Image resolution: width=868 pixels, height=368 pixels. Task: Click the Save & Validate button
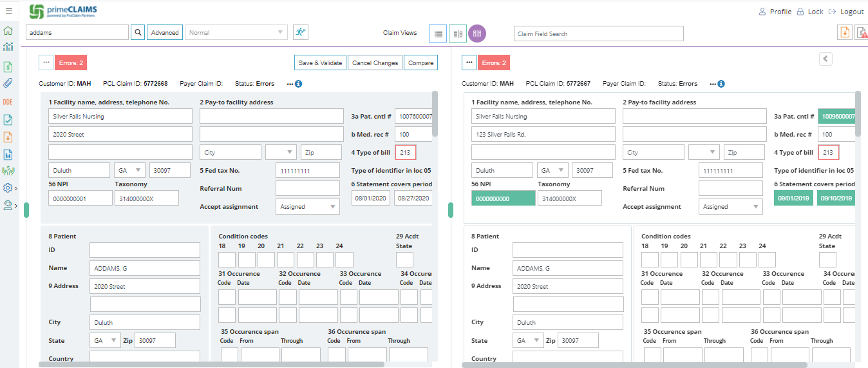click(320, 63)
